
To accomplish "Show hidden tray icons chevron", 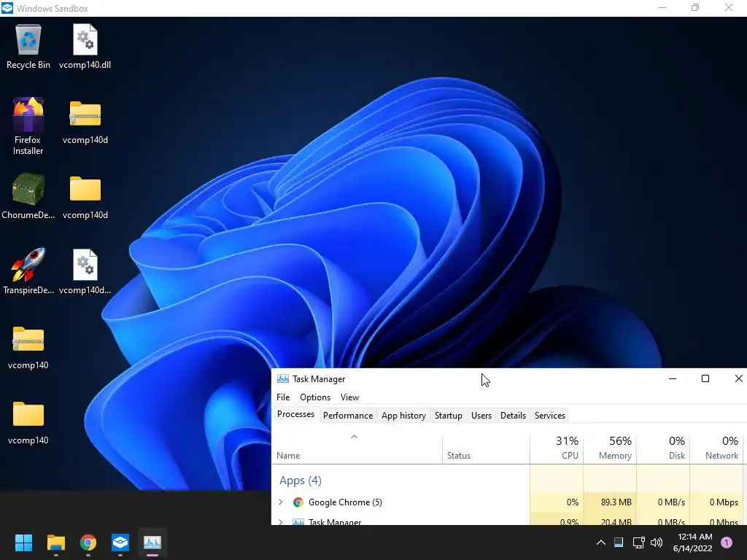I will click(x=601, y=542).
